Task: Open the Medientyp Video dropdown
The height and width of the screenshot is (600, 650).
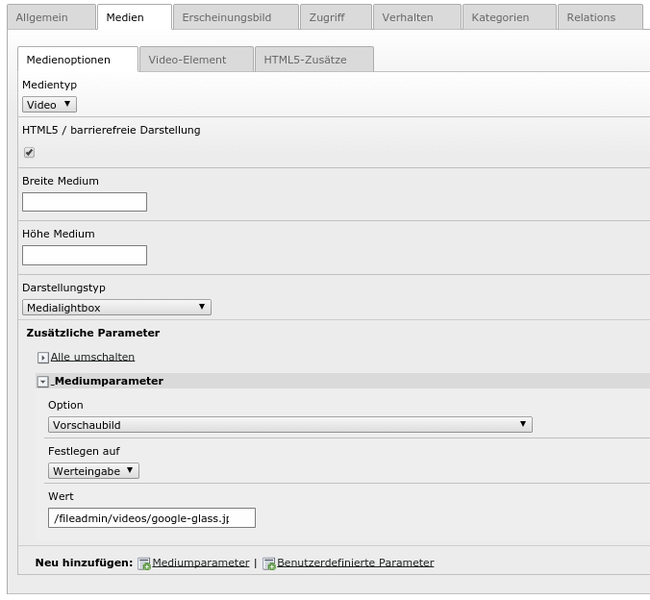Action: click(49, 104)
